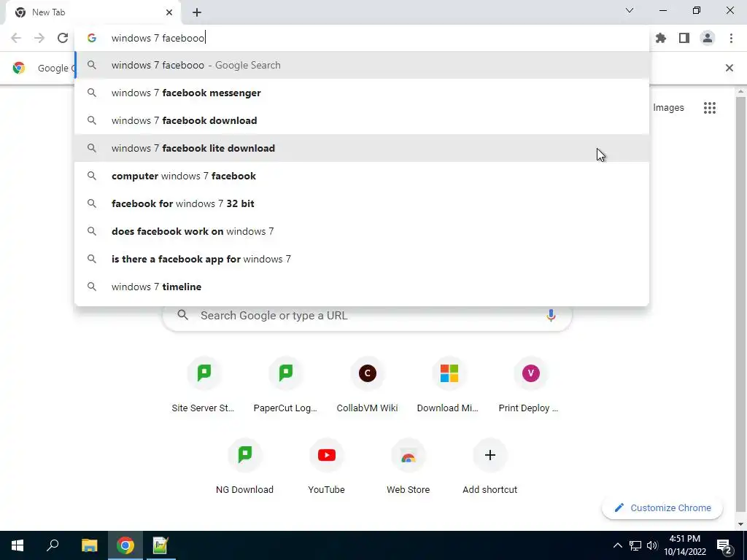Open File Explorer from taskbar
747x560 pixels.
point(89,545)
